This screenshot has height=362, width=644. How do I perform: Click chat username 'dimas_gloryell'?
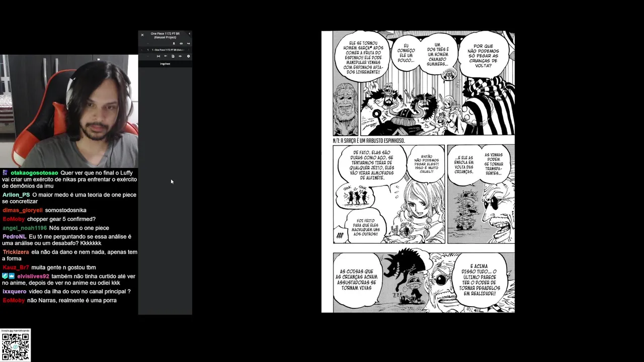click(x=22, y=211)
